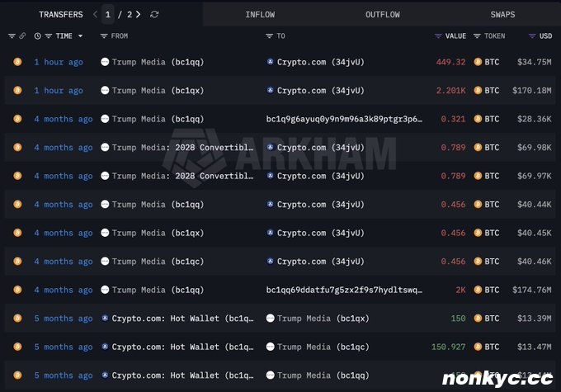Go to next transfers page
Viewport: 561px width, 392px height.
tap(138, 14)
